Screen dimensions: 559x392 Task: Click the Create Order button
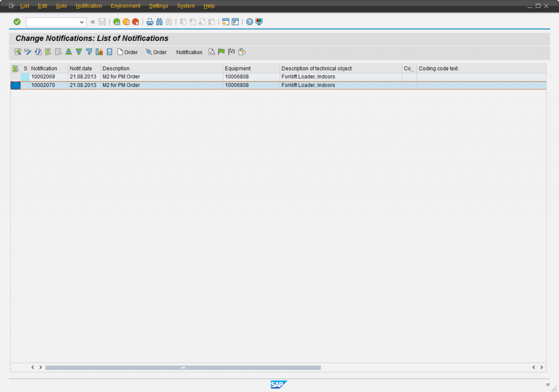point(127,52)
